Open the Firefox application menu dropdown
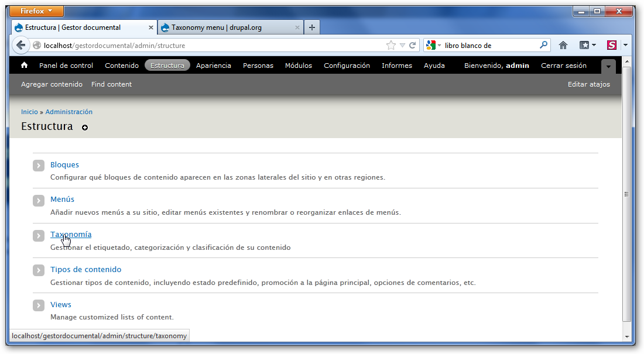 37,11
